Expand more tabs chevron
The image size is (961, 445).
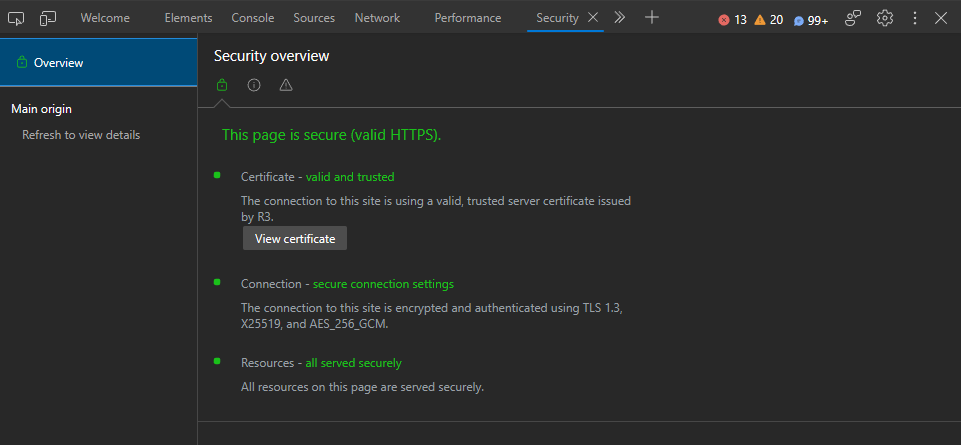click(620, 18)
